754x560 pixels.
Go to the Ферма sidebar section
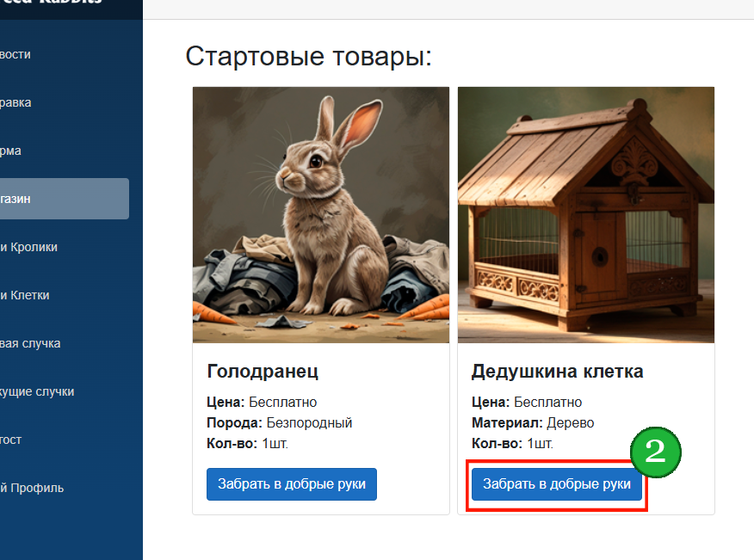coord(10,151)
